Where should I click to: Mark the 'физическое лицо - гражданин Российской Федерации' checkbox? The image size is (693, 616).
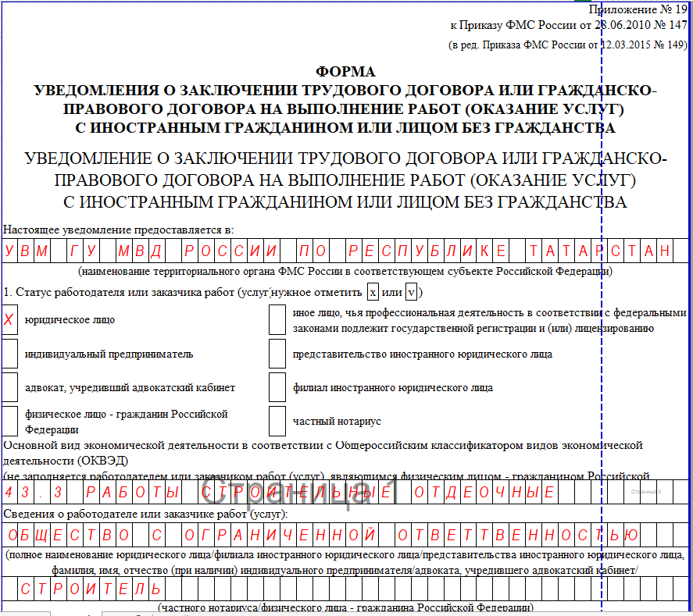pyautogui.click(x=9, y=421)
